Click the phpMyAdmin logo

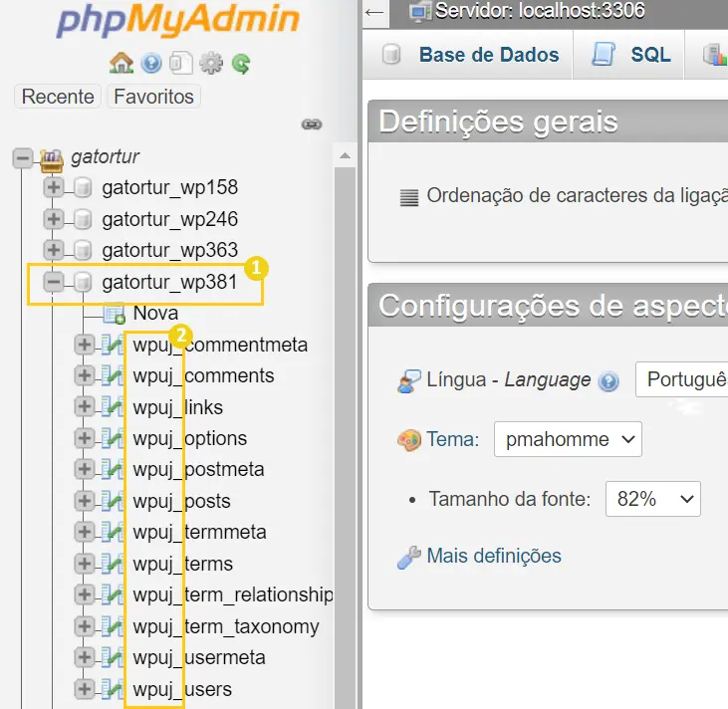(x=178, y=20)
